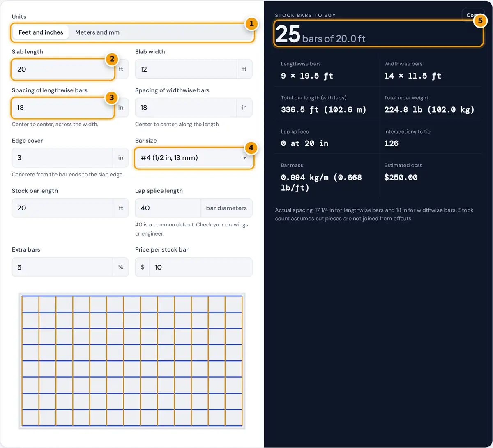Click total bar length '336.5 ft (102.6 m)'
Image resolution: width=493 pixels, height=448 pixels.
(324, 110)
